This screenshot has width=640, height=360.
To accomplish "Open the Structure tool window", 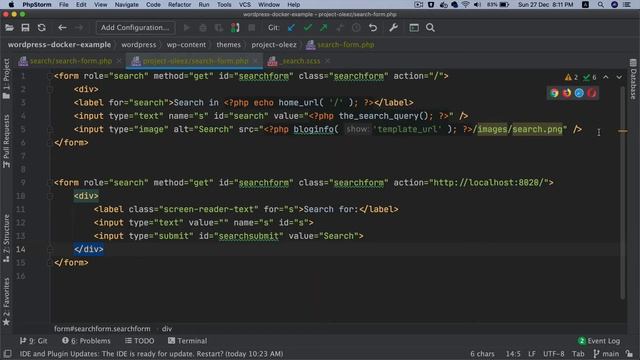I will coord(6,238).
